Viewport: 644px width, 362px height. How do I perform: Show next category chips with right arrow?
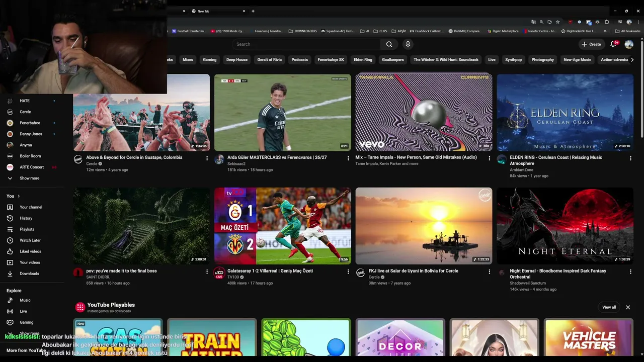[632, 60]
